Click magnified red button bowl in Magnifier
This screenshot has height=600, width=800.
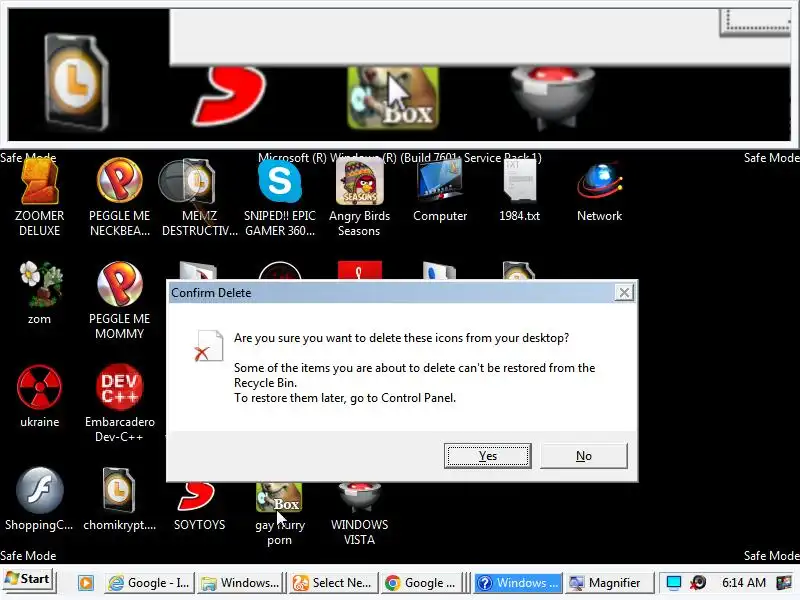[553, 97]
